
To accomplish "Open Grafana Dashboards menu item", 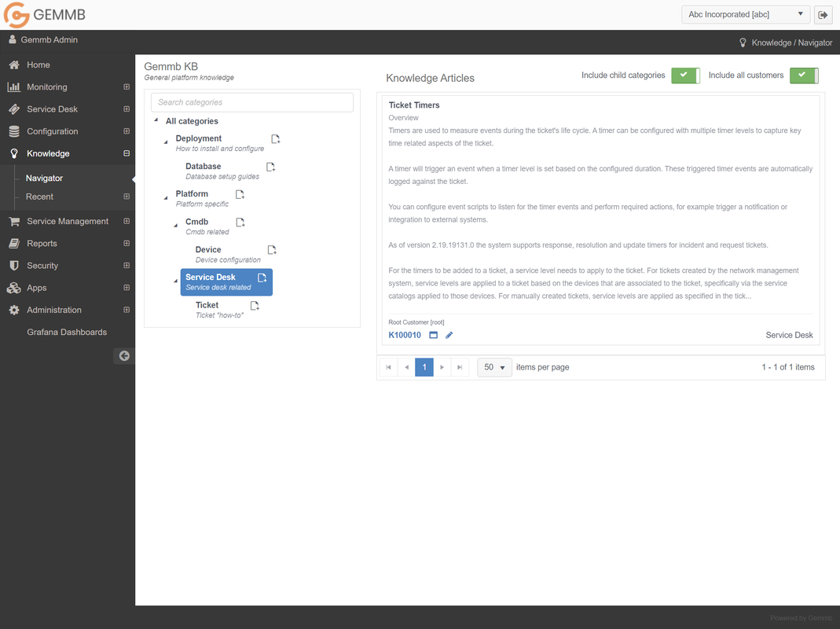I will [x=68, y=333].
